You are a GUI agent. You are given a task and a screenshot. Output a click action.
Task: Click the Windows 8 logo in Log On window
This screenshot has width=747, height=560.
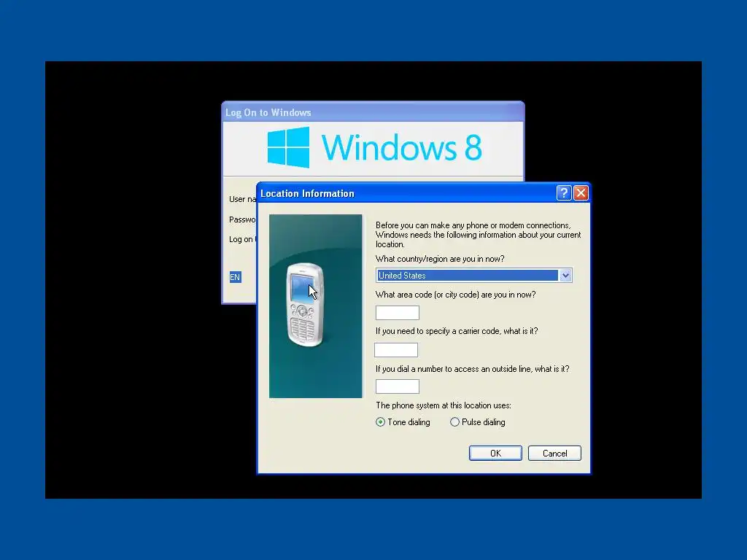click(x=374, y=147)
